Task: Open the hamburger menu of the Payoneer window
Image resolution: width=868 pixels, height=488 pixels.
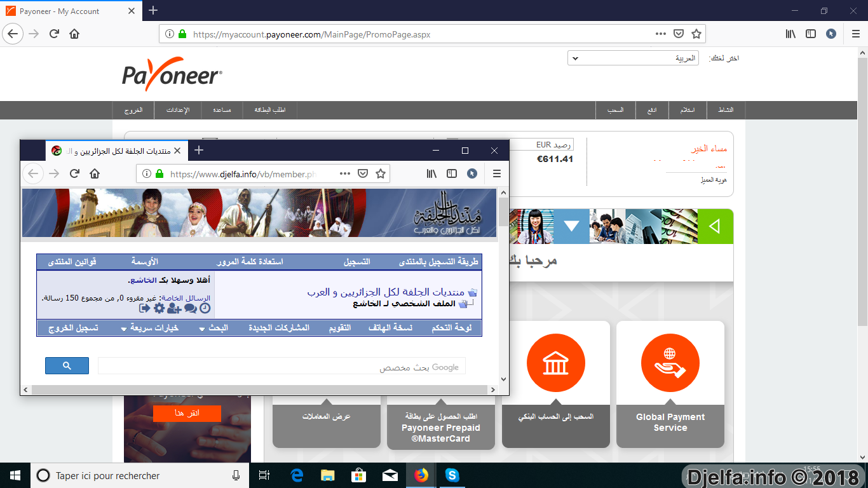Action: 855,34
